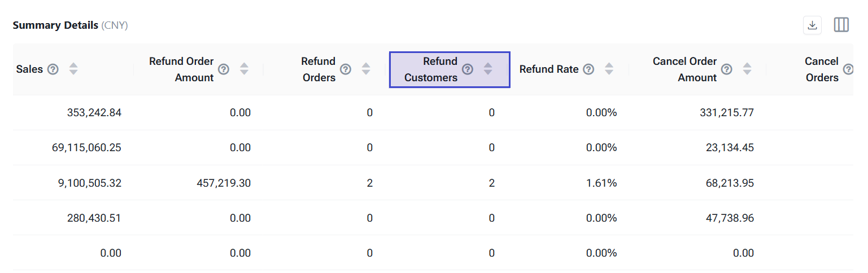Click the Refund Orders help icon

pos(346,69)
